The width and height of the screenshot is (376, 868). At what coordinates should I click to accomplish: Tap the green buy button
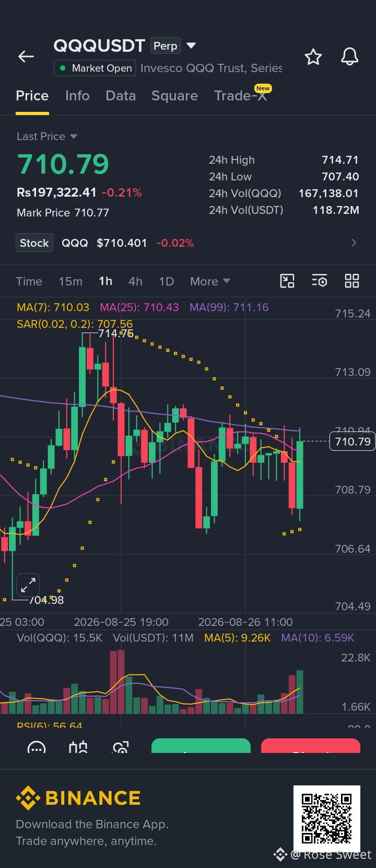(201, 746)
